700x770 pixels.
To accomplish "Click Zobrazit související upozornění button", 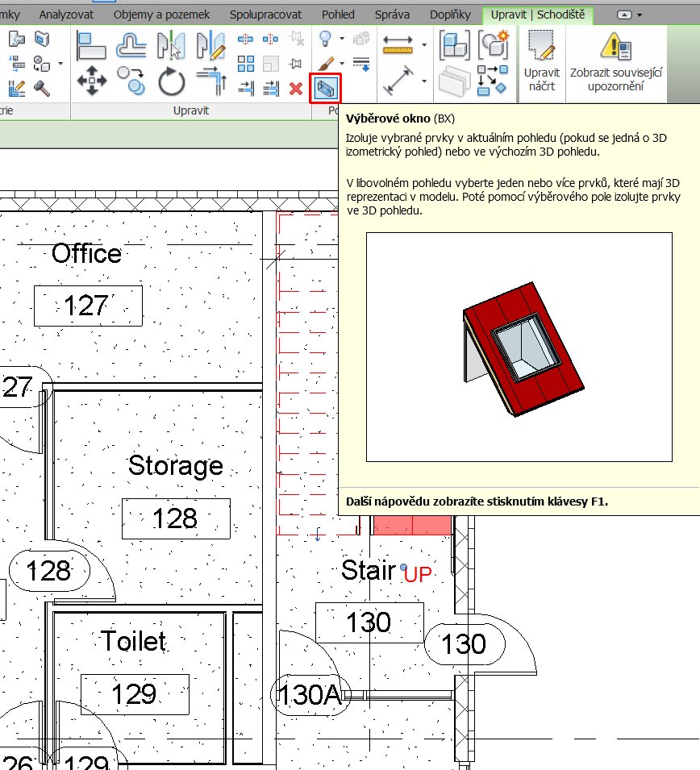I will coord(616,62).
